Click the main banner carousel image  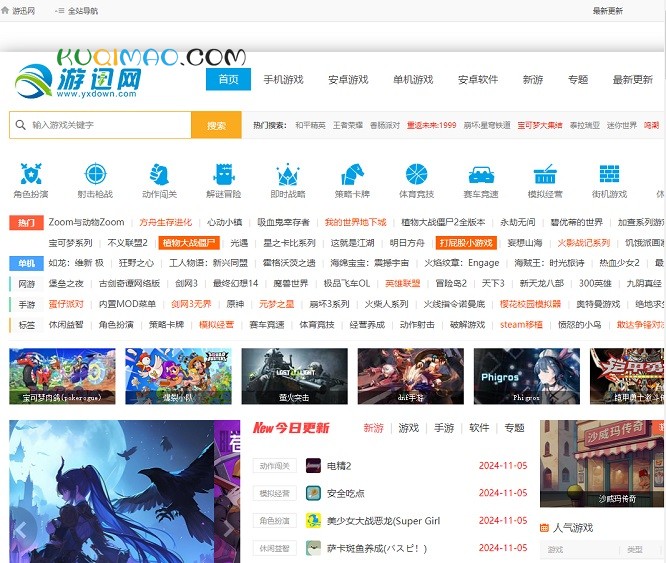pos(124,491)
